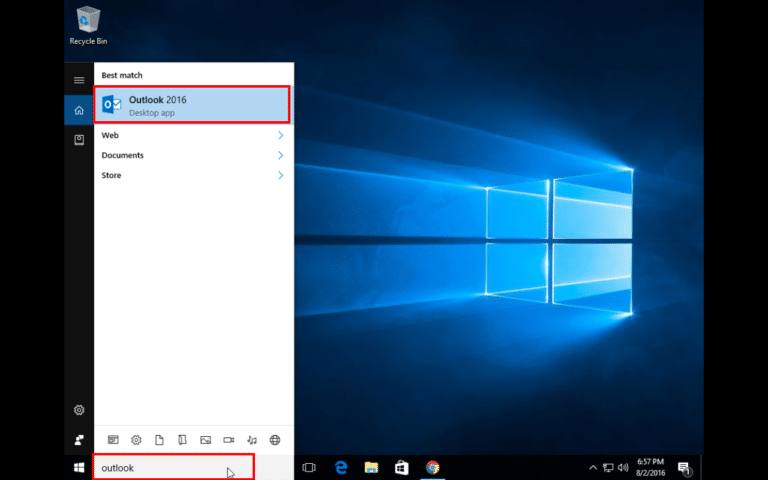Open the Settings gear in the search sidebar
This screenshot has height=480, width=768.
79,410
